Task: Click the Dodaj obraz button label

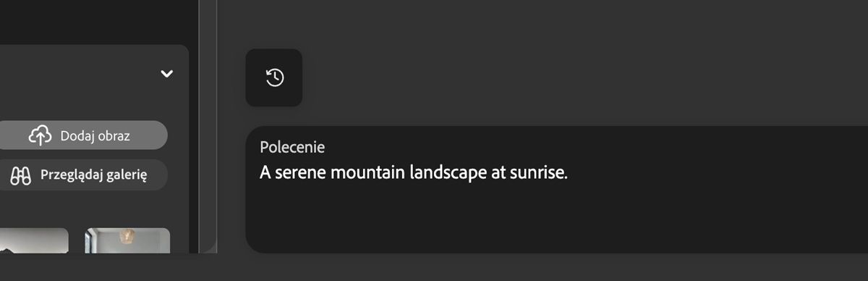Action: 95,135
